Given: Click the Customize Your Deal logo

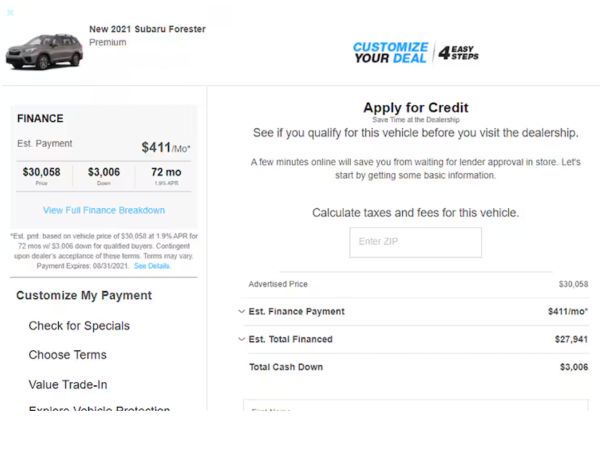Looking at the screenshot, I should coord(390,52).
